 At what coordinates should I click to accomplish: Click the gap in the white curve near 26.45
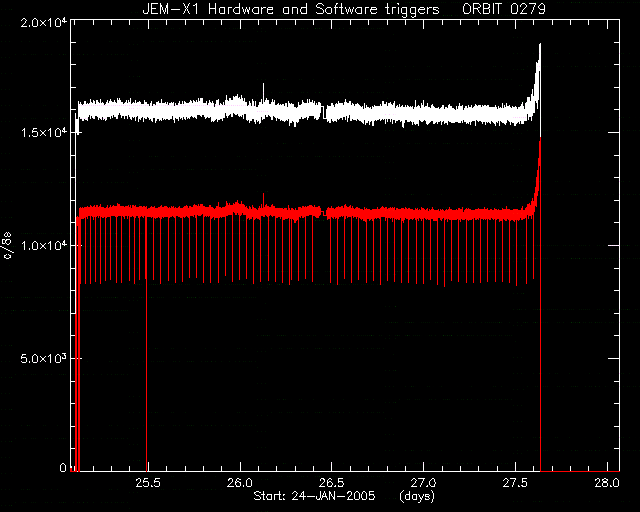[x=324, y=112]
